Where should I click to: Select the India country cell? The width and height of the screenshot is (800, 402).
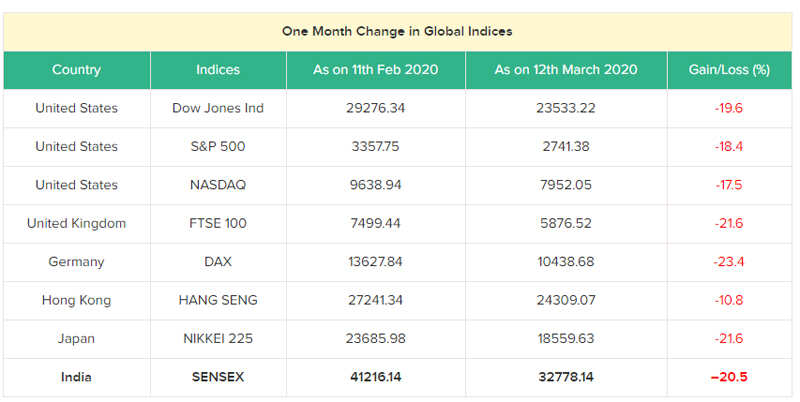(77, 377)
